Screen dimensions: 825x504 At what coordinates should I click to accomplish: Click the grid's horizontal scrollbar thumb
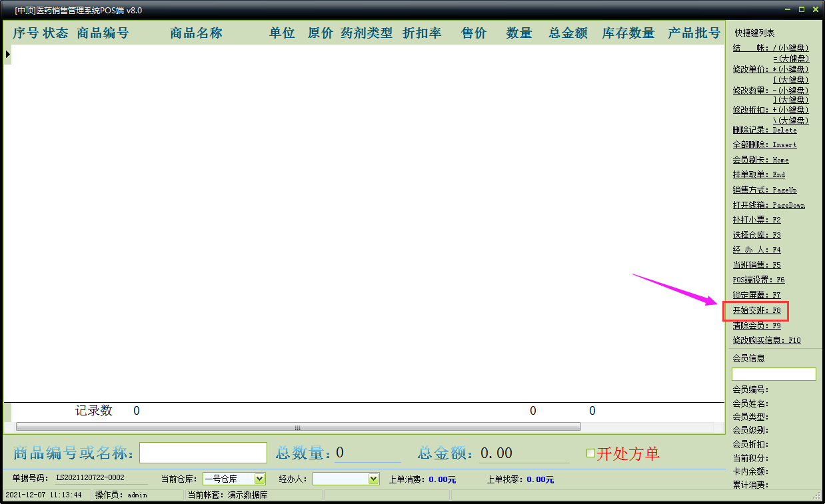pyautogui.click(x=298, y=427)
